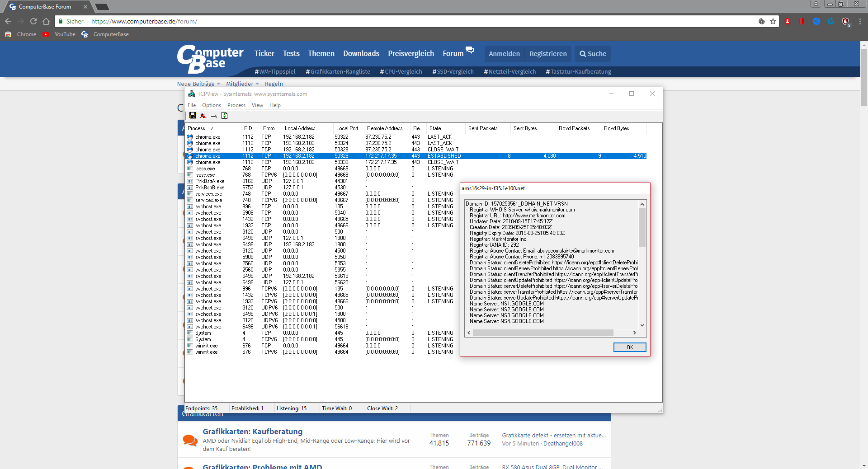This screenshot has height=469, width=868.
Task: Click the whois dialog scroll right arrow
Action: click(x=635, y=333)
